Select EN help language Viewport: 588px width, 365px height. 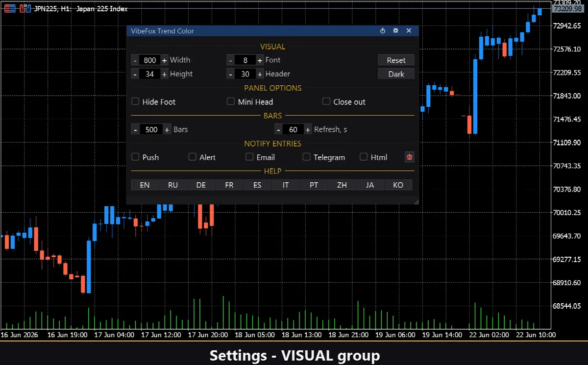145,185
